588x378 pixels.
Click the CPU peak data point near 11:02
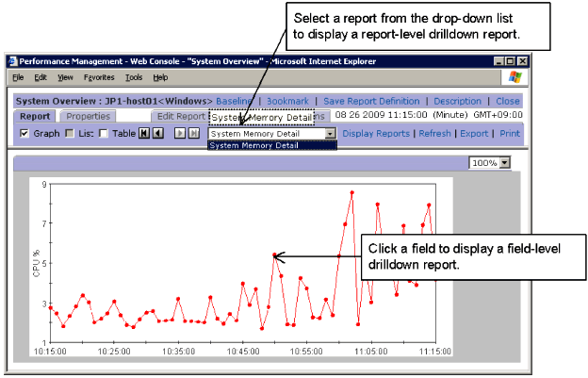click(352, 192)
